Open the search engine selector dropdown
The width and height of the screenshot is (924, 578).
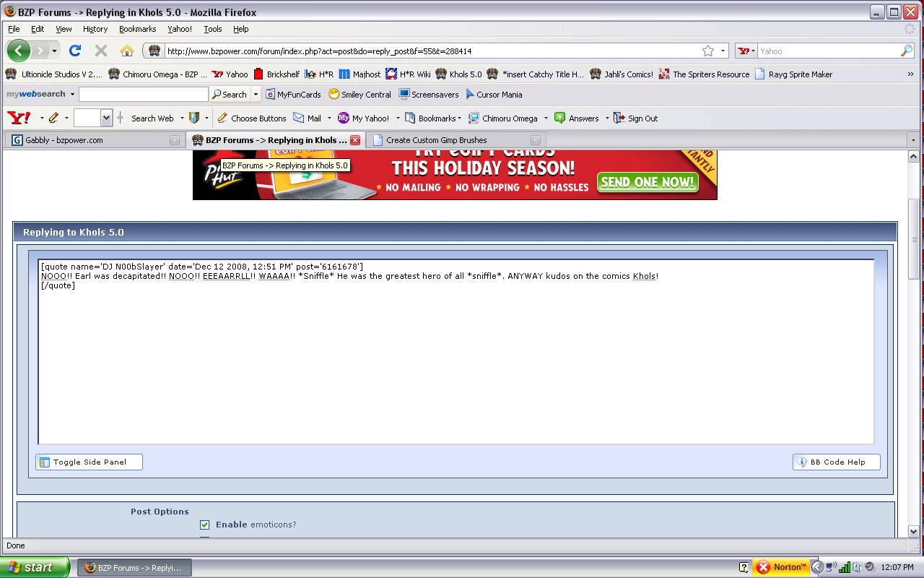point(746,51)
